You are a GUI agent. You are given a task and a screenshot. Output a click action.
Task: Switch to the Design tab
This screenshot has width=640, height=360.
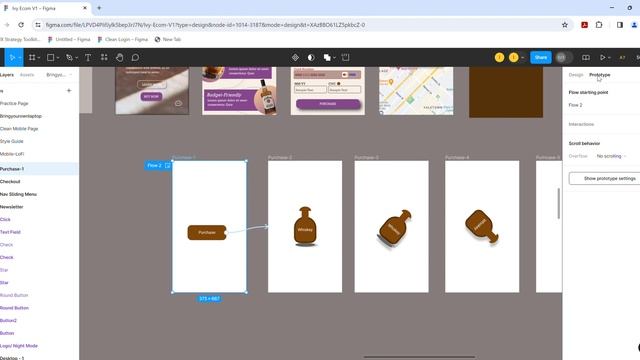click(x=576, y=75)
